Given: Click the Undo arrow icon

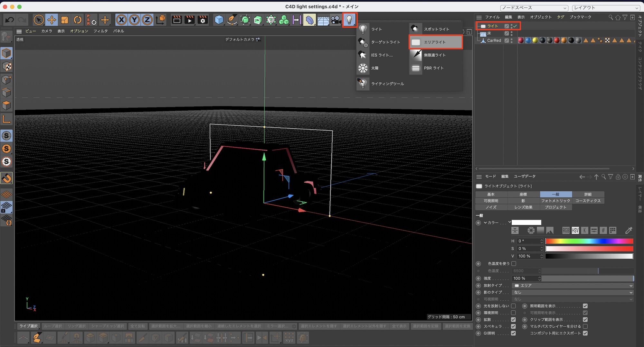Looking at the screenshot, I should (10, 20).
